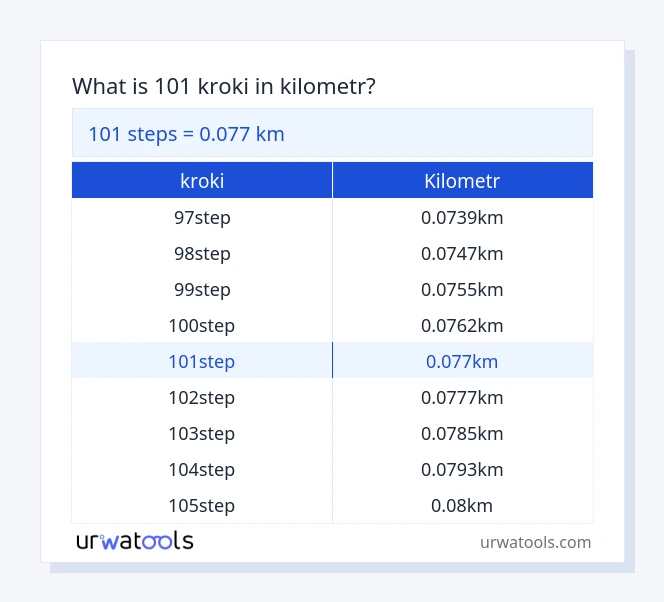Image resolution: width=664 pixels, height=602 pixels.
Task: Select the 98step cell
Action: point(202,253)
